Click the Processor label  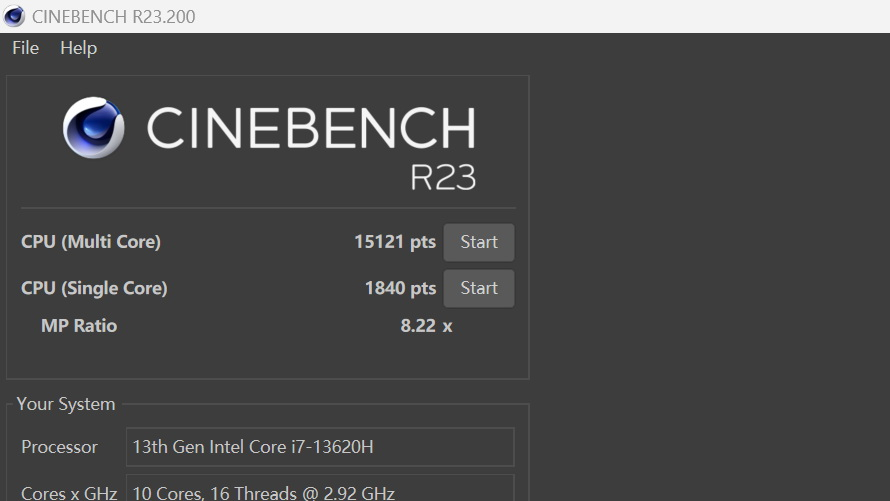pyautogui.click(x=59, y=447)
